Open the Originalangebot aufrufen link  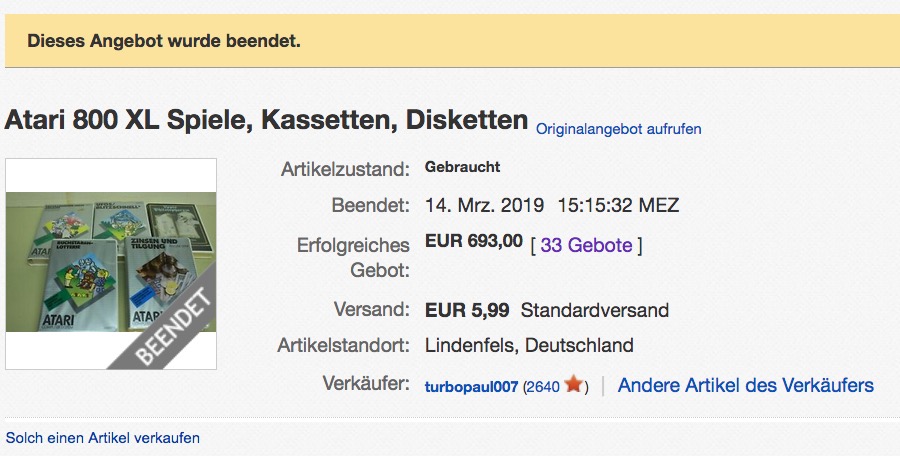(618, 129)
